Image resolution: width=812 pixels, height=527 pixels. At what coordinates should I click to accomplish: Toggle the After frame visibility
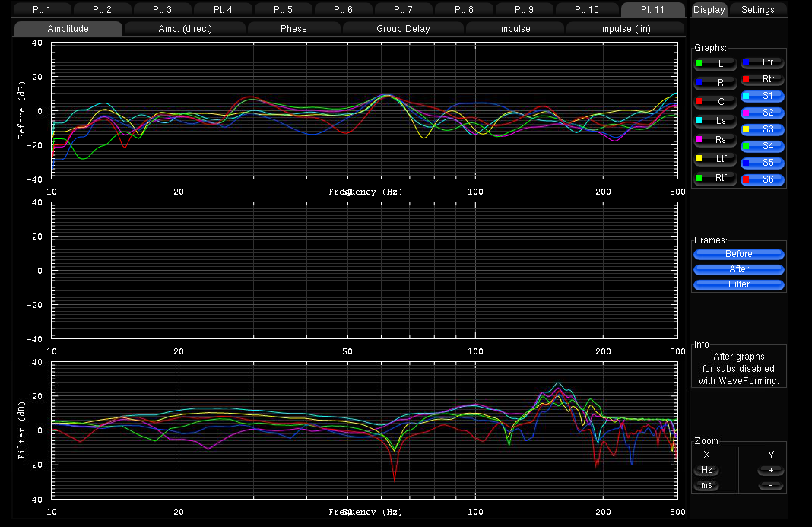pos(738,269)
